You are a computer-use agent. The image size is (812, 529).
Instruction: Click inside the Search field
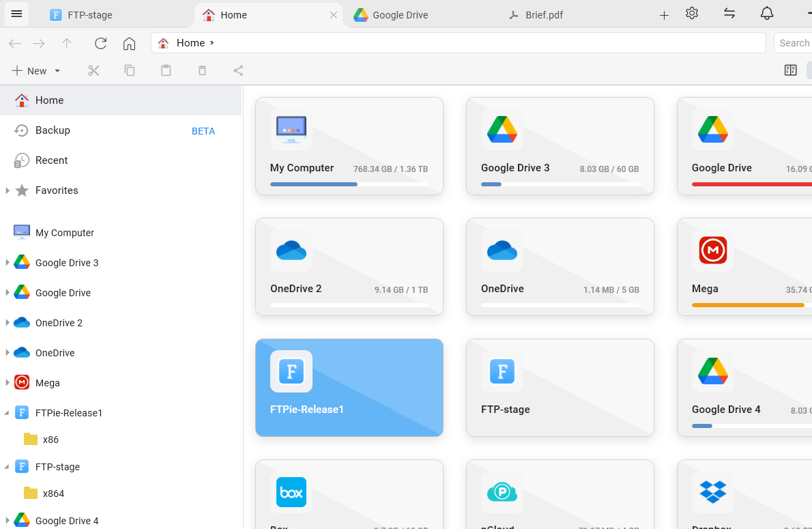pyautogui.click(x=797, y=42)
